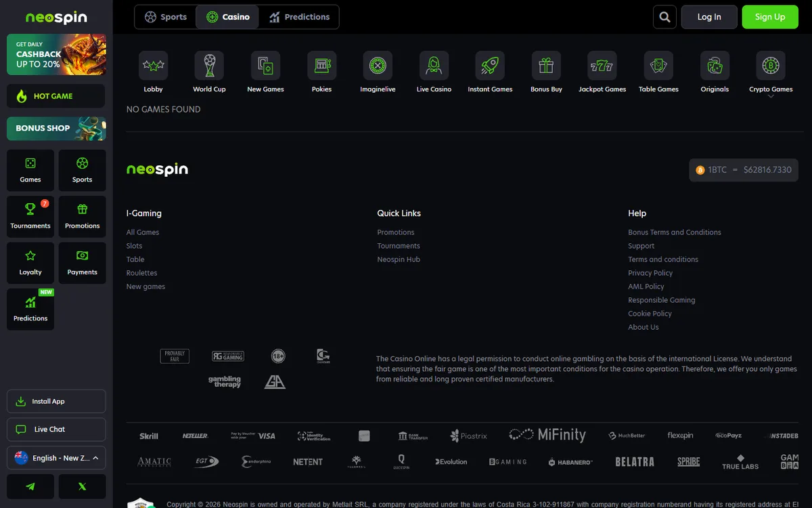Open the footer Tournaments quick link
Viewport: 812px width, 508px height.
(x=399, y=246)
